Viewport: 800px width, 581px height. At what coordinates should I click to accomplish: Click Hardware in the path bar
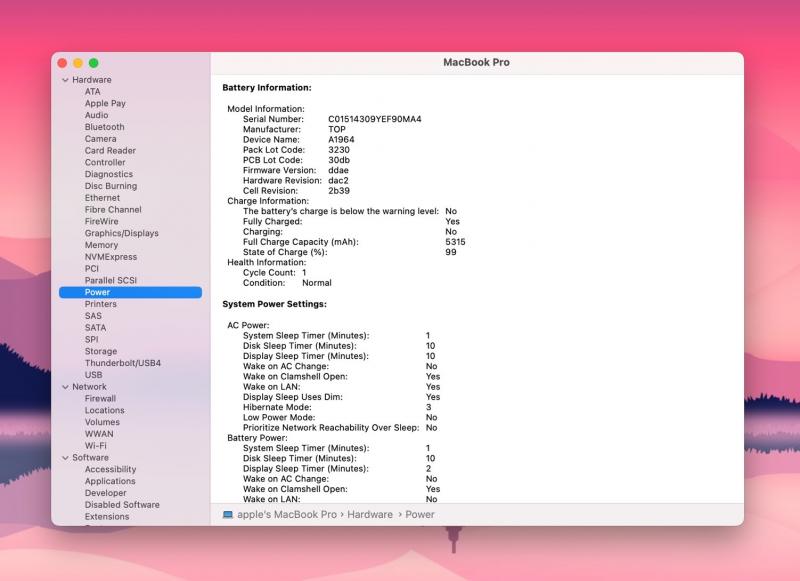tap(370, 514)
